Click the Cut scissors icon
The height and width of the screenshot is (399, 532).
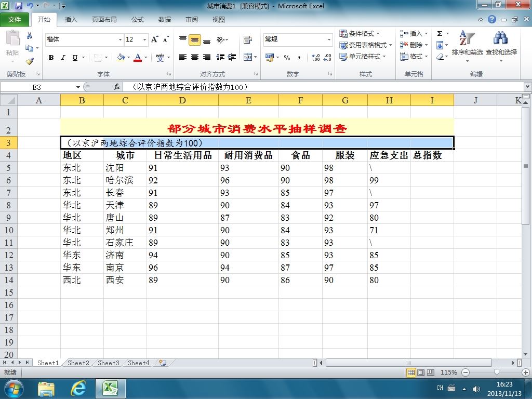pyautogui.click(x=30, y=35)
